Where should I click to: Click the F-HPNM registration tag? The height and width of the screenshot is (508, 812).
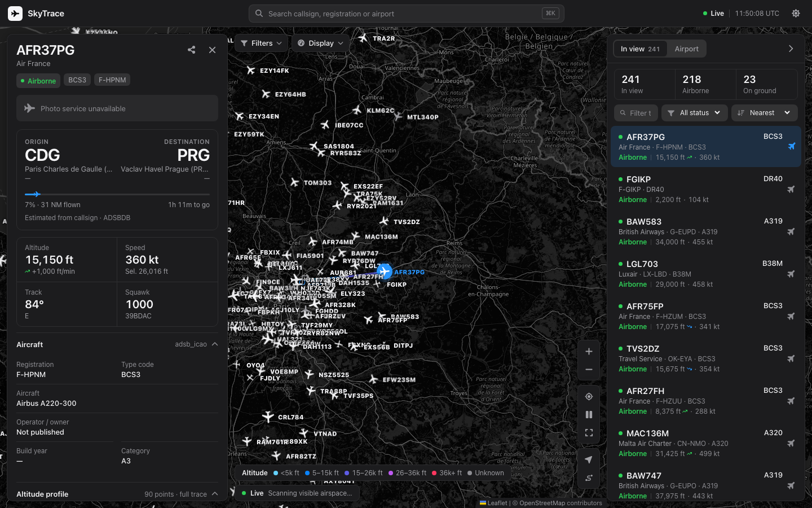(x=112, y=80)
